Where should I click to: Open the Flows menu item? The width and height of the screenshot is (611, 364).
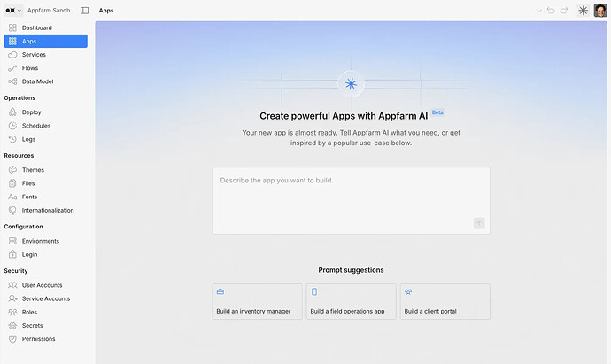(x=45, y=68)
